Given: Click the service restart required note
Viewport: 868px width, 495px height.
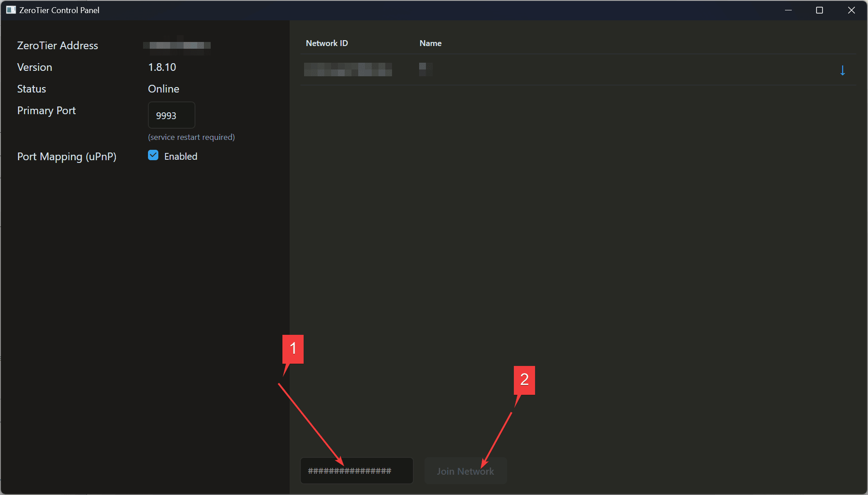Looking at the screenshot, I should (191, 137).
